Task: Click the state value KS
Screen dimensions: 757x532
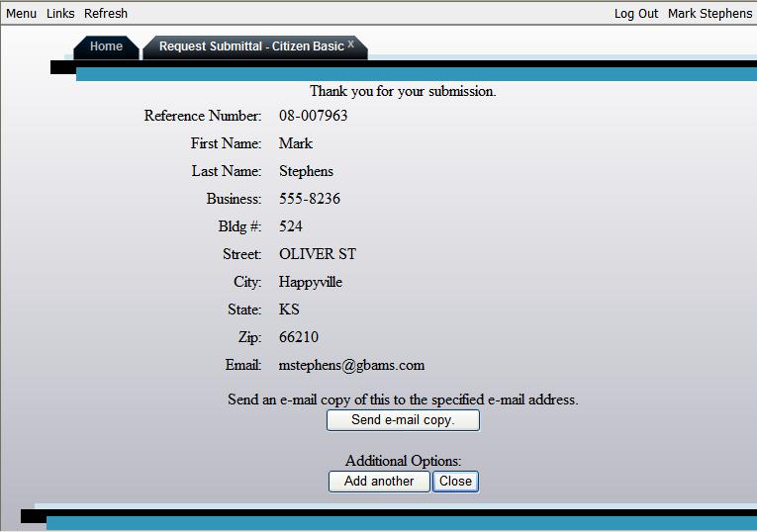Action: (289, 310)
